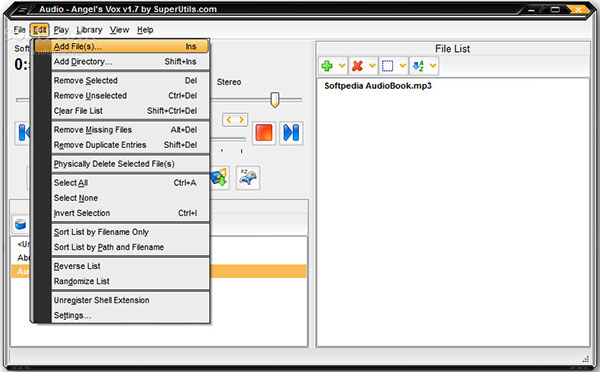
Task: Click the sleep timer icon
Action: pos(248,178)
